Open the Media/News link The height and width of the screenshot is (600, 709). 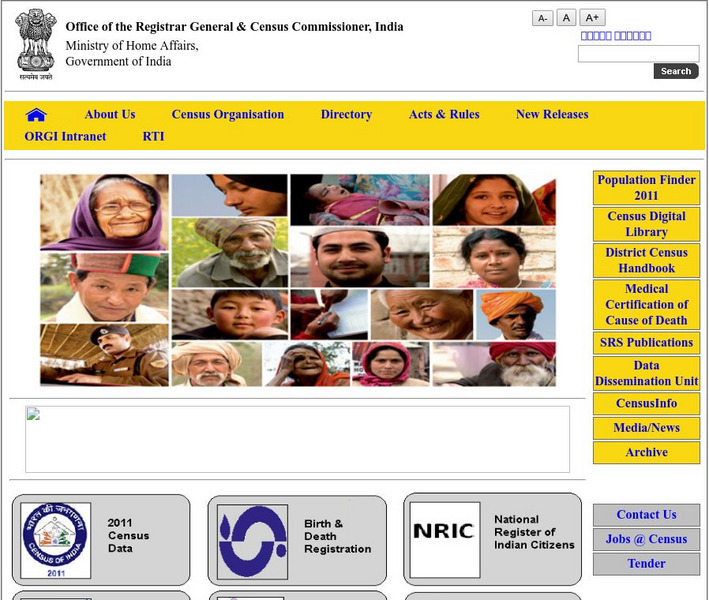[646, 428]
